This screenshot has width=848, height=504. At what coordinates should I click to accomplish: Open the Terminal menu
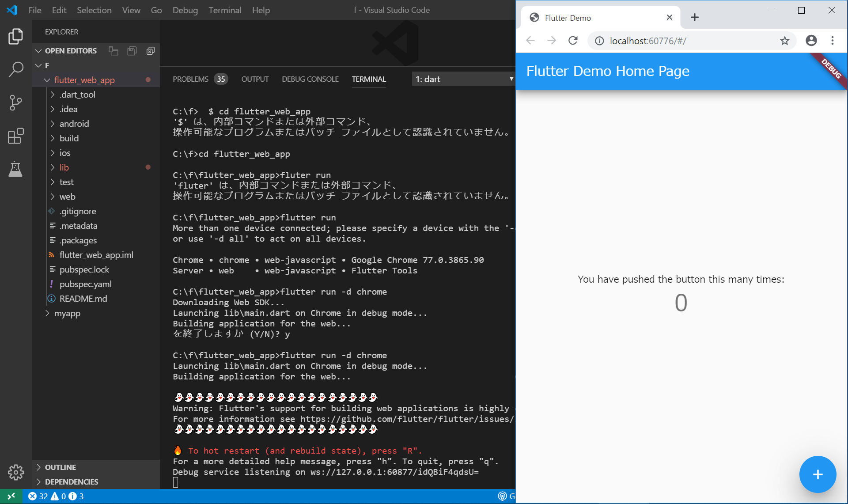[225, 10]
